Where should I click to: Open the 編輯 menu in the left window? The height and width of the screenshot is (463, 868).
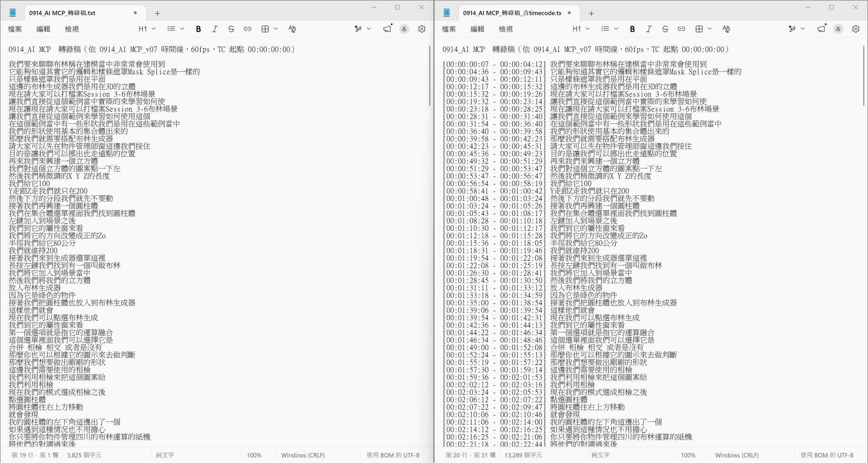click(43, 29)
